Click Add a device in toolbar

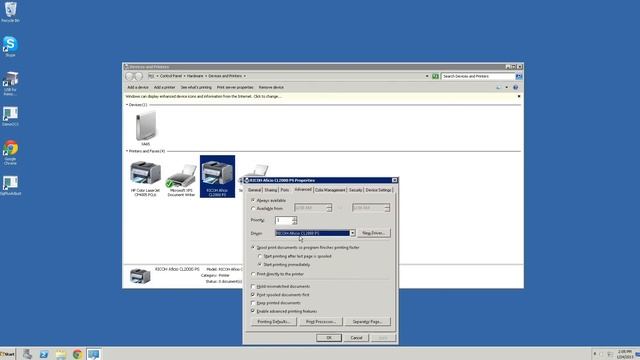138,87
